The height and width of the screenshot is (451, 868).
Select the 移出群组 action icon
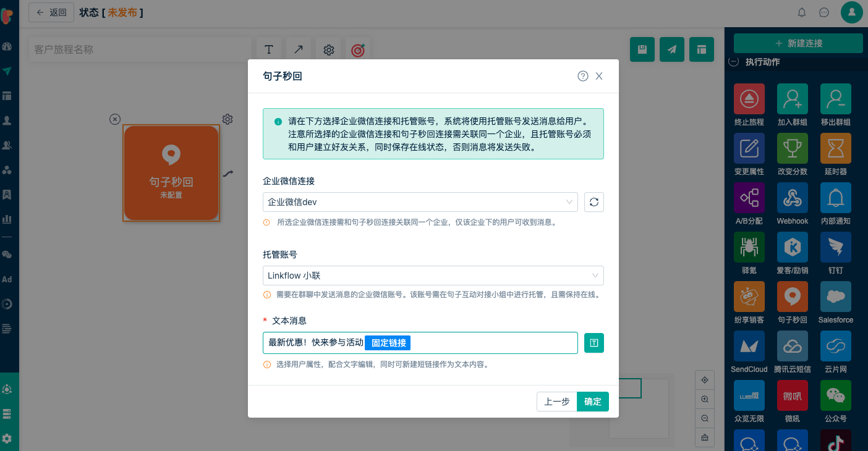click(836, 99)
